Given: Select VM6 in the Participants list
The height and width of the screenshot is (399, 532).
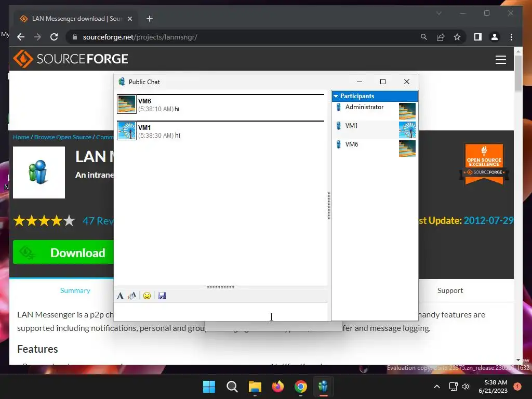Looking at the screenshot, I should coord(352,144).
